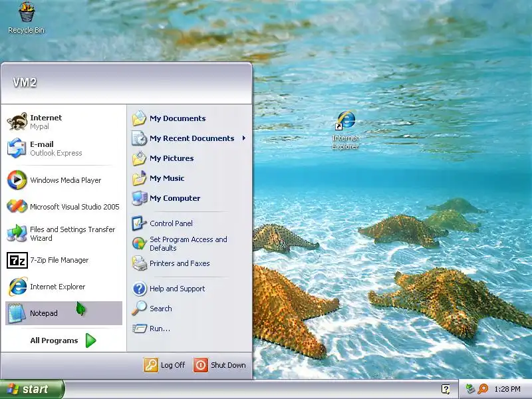Open 'Control Panel' link

point(171,223)
